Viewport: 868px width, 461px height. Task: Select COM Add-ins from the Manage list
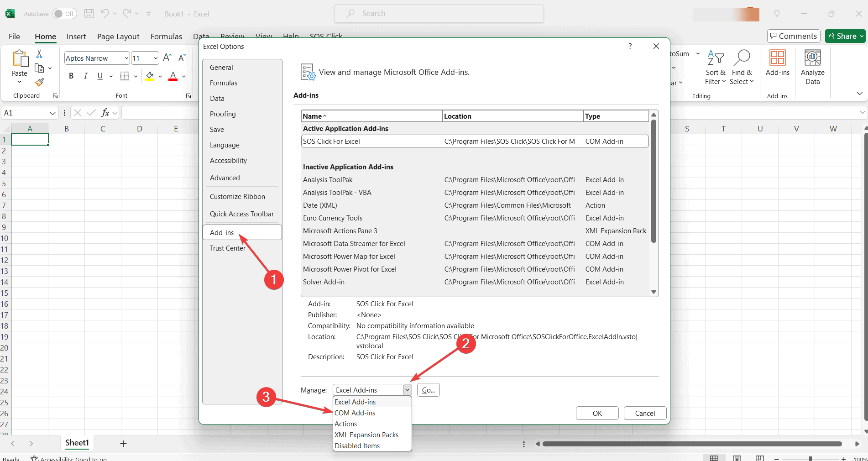[372, 413]
